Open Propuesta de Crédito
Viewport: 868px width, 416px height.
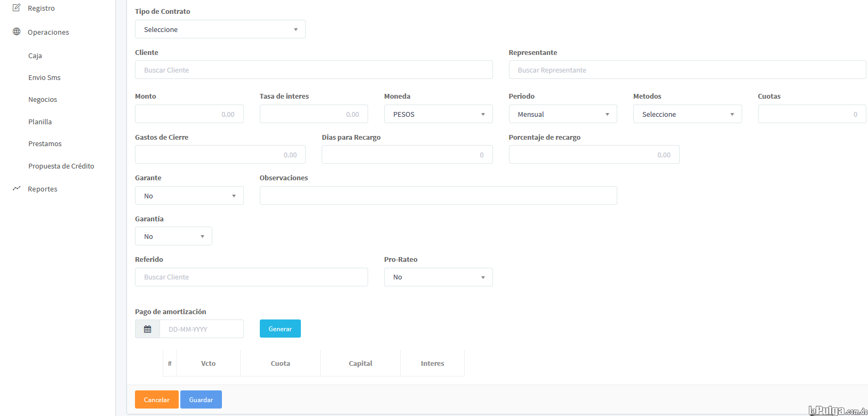pos(61,166)
